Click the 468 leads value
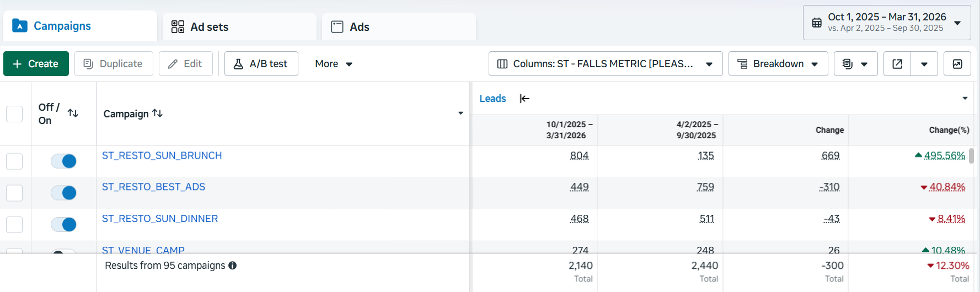The height and width of the screenshot is (292, 980). click(x=579, y=219)
